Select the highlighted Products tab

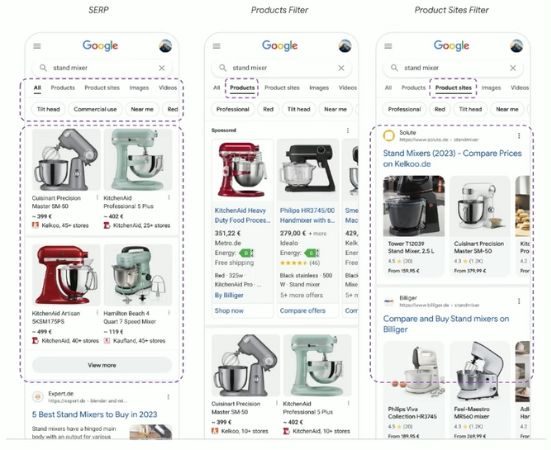click(242, 88)
